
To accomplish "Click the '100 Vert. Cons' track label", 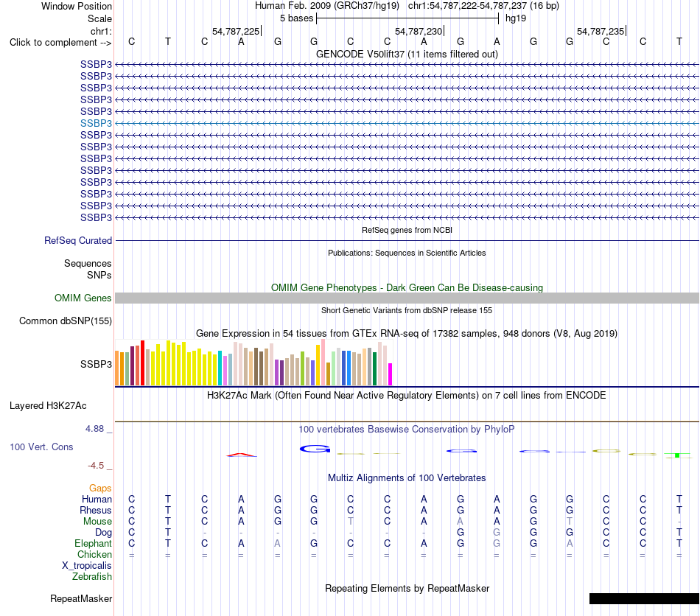I will [41, 447].
